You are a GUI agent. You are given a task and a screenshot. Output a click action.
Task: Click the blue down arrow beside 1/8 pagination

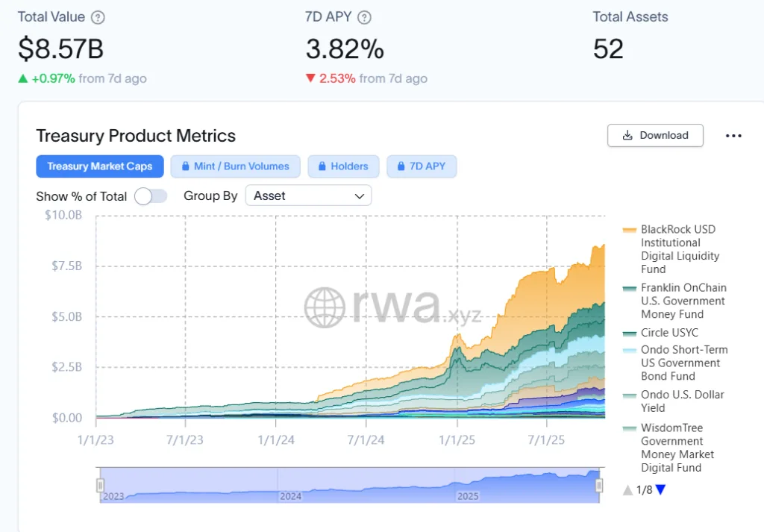pyautogui.click(x=660, y=489)
